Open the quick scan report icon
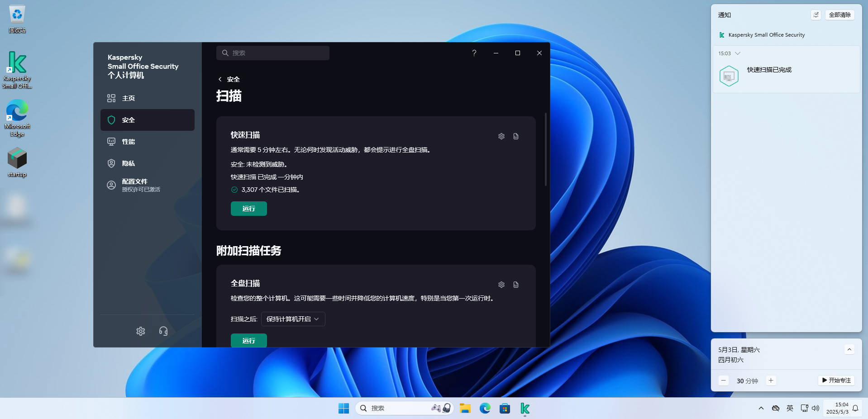The height and width of the screenshot is (419, 868). click(x=516, y=136)
